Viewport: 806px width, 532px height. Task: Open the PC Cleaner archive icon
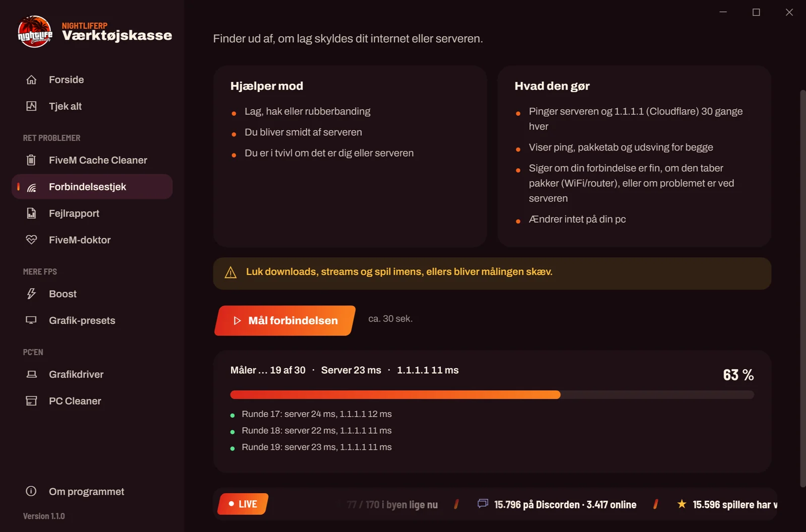31,401
